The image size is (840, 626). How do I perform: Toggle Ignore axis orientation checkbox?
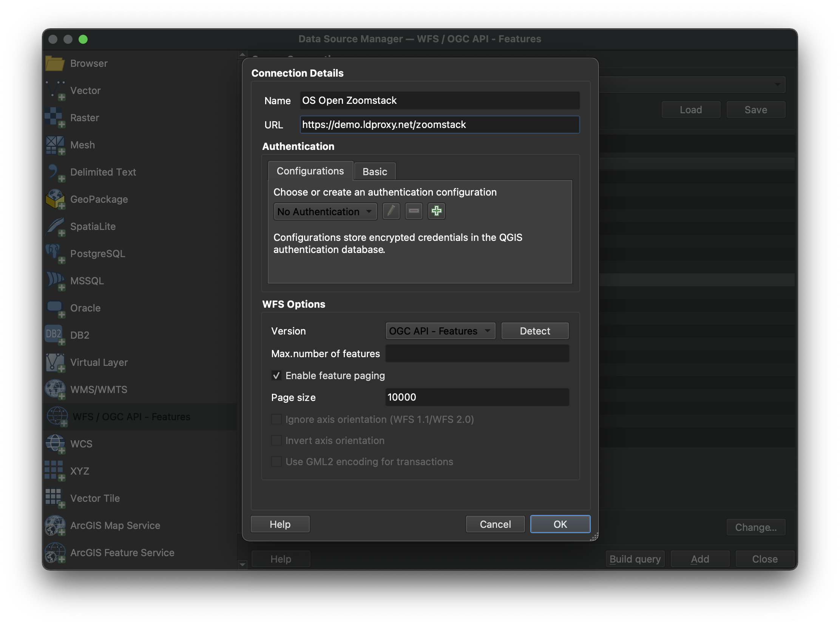pos(276,420)
